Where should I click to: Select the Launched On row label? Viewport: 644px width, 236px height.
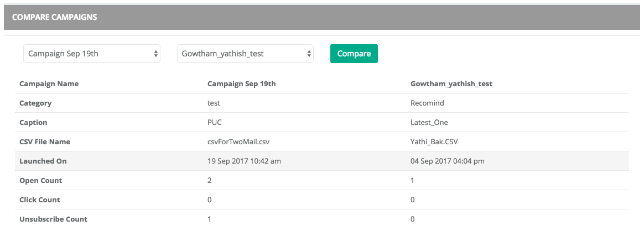point(43,161)
